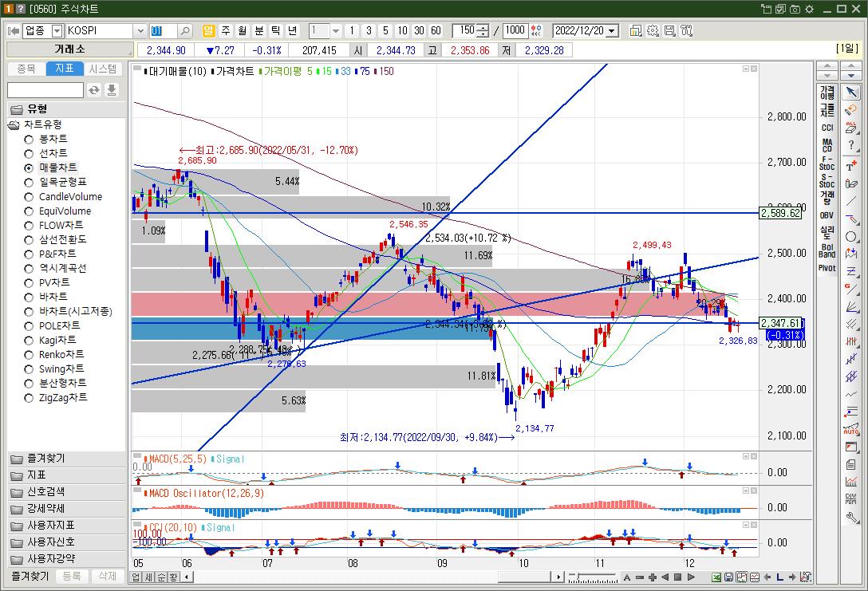Click the refresh icon next to indicator search
The height and width of the screenshot is (591, 868).
pyautogui.click(x=94, y=90)
